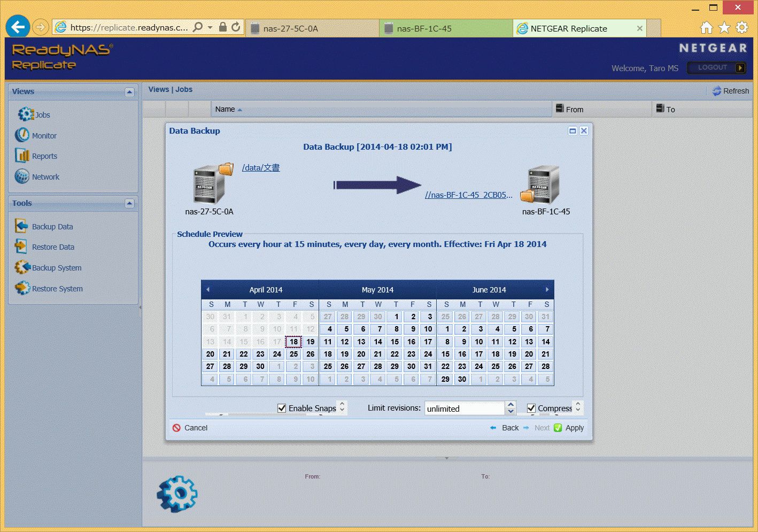This screenshot has width=758, height=532.
Task: Collapse the Tools panel
Action: [129, 203]
